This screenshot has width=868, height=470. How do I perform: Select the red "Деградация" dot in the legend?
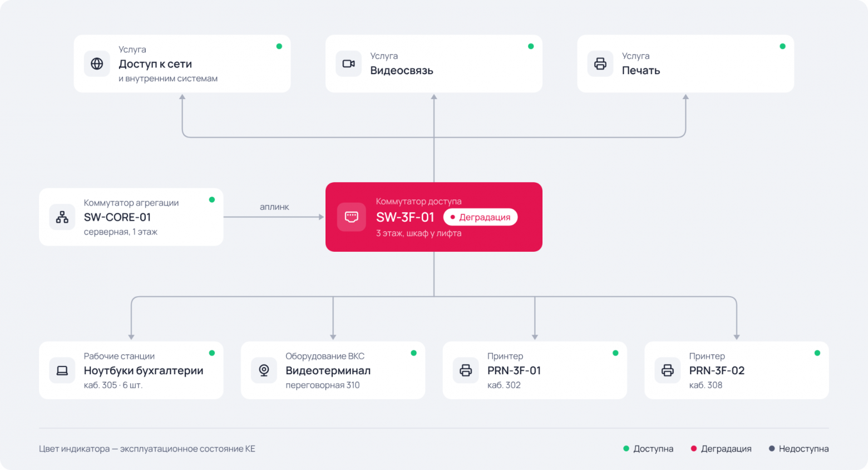point(694,448)
